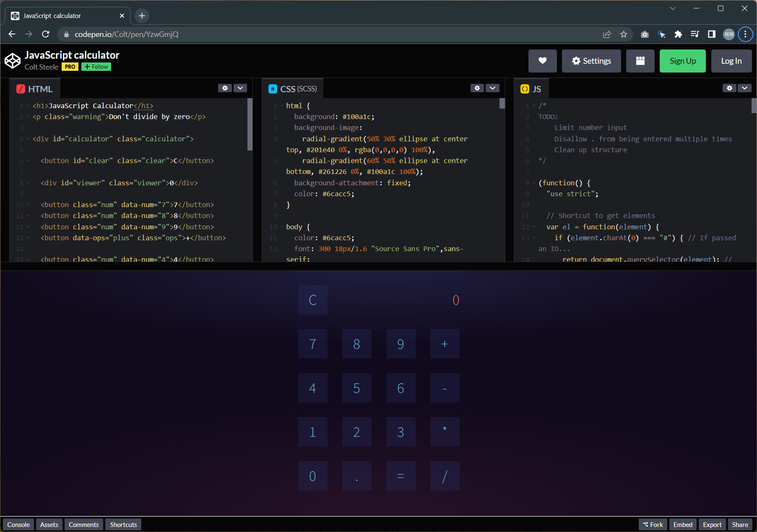This screenshot has width=757, height=532.
Task: Collapse the fold arrow at JS line 8
Action: pyautogui.click(x=534, y=183)
